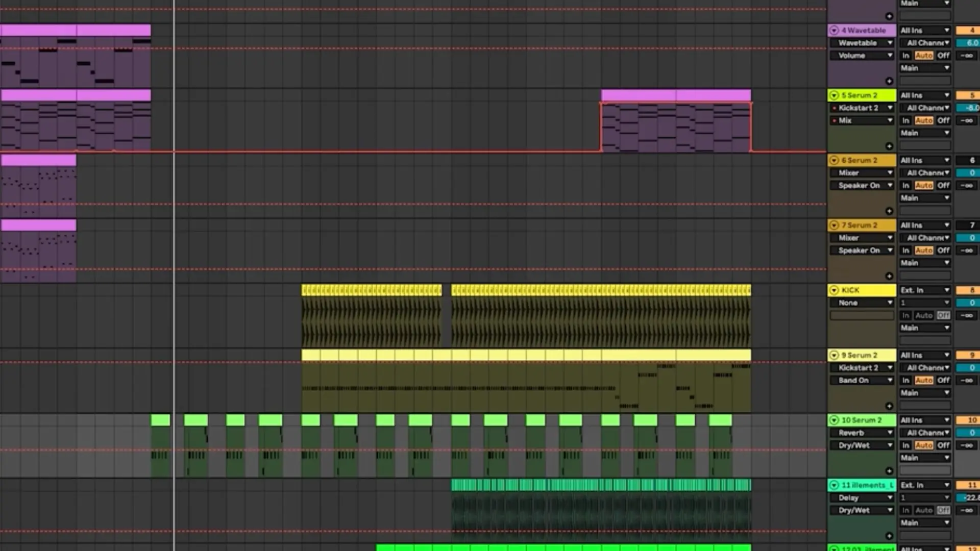Image resolution: width=980 pixels, height=551 pixels.
Task: Open Dry/Wet dropdown on 10 Serum 2
Action: pyautogui.click(x=862, y=445)
